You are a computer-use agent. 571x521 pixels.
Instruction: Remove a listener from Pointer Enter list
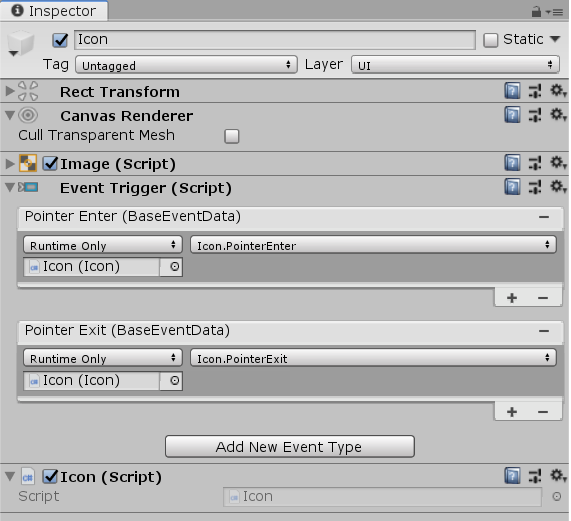[543, 298]
